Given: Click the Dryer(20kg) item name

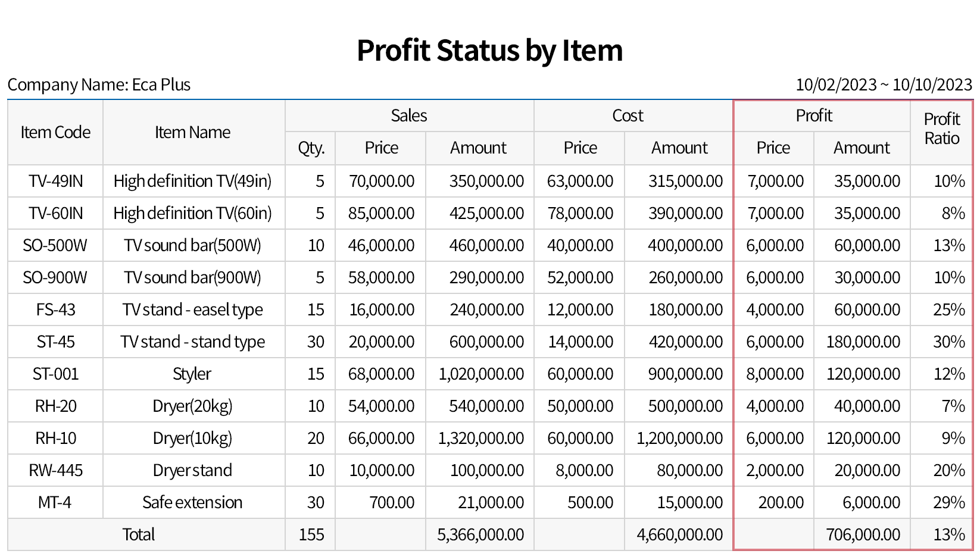Looking at the screenshot, I should (192, 406).
